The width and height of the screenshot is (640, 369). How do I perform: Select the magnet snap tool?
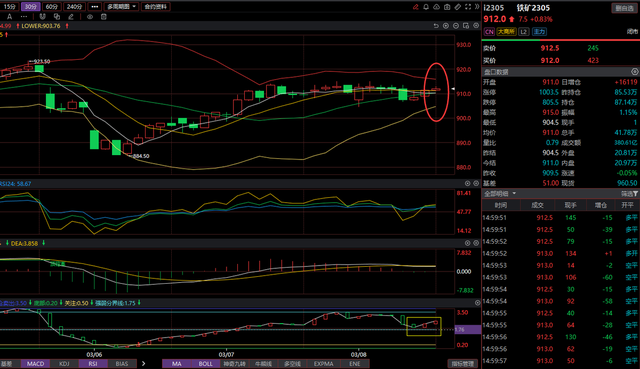[42, 17]
